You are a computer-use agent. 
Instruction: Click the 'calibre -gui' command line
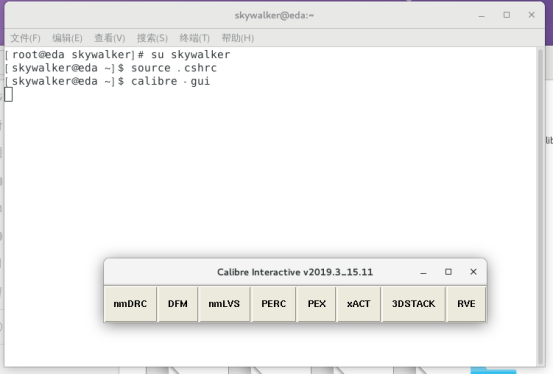click(x=108, y=81)
